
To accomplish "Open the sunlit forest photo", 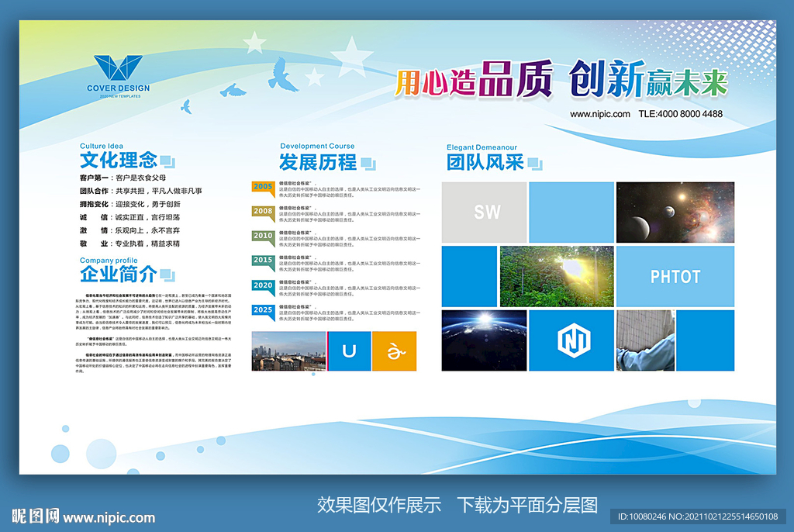I will [557, 277].
